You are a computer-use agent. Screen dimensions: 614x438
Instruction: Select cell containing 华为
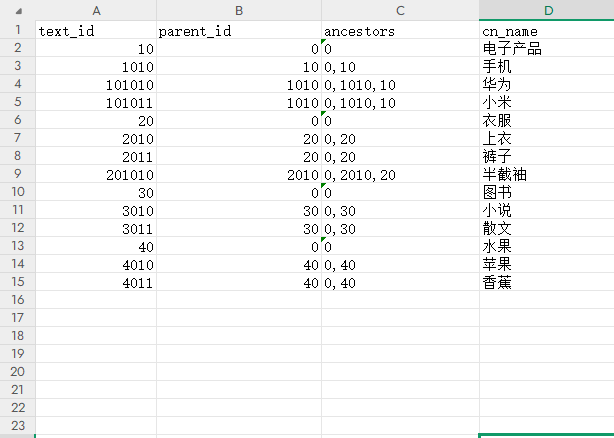[x=547, y=84]
